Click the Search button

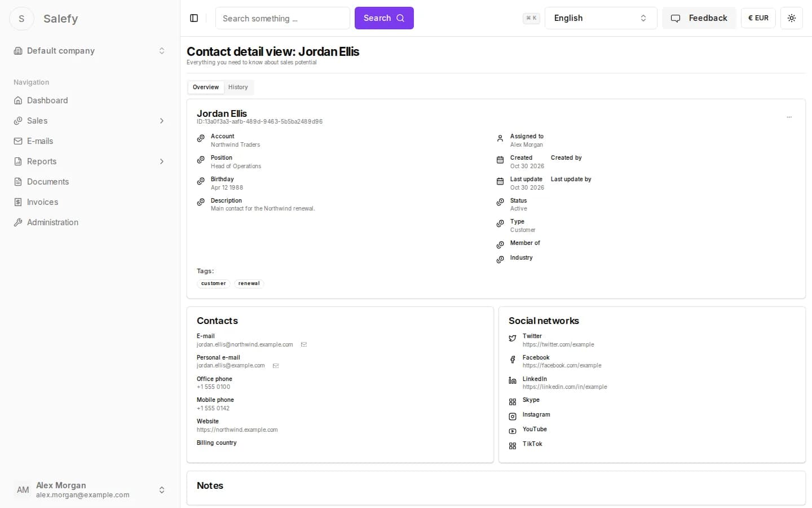(384, 18)
